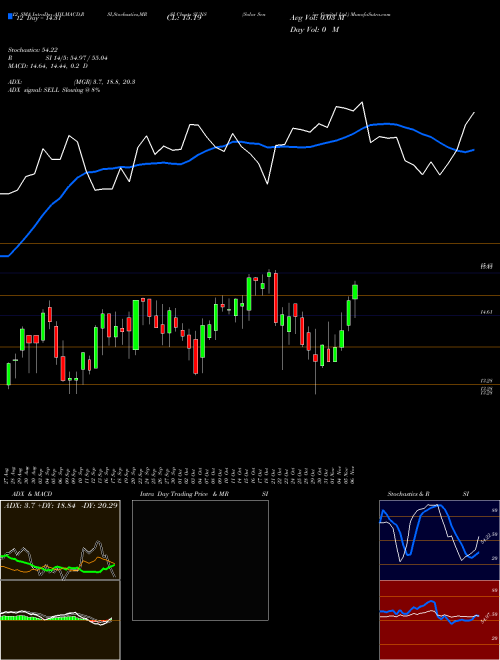Click the tall red candlestick dated 21 Oct

coord(276,298)
